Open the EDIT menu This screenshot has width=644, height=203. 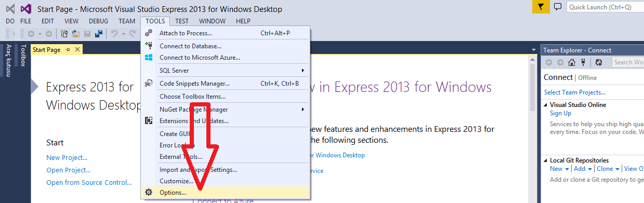48,21
